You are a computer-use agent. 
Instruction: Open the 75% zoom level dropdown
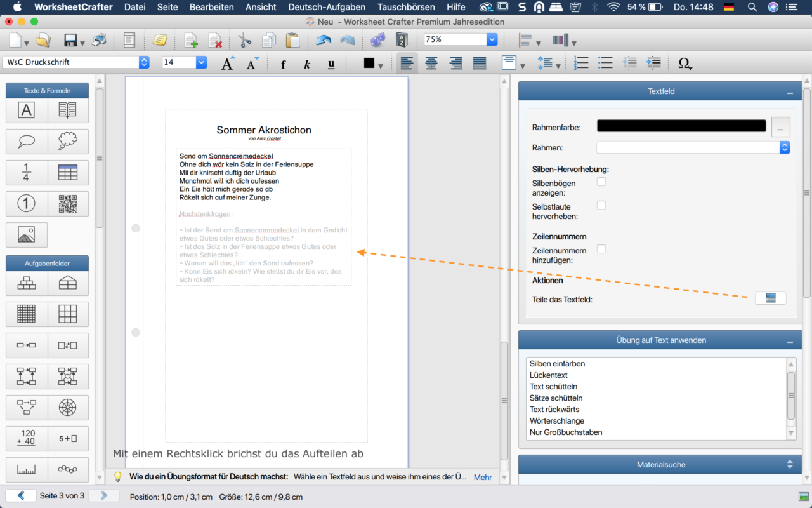click(x=492, y=39)
